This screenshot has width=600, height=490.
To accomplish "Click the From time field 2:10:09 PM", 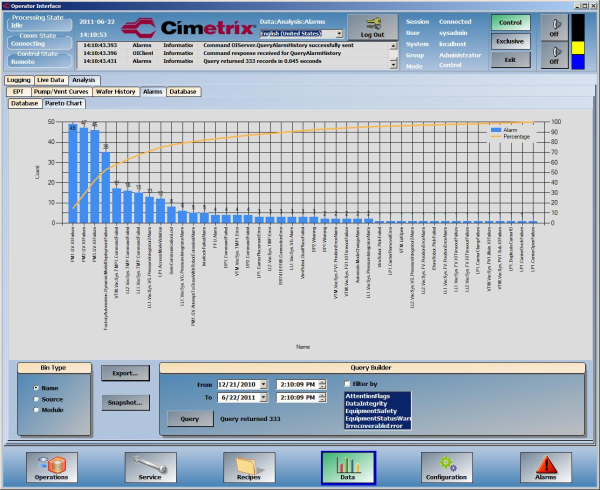I will pyautogui.click(x=298, y=384).
